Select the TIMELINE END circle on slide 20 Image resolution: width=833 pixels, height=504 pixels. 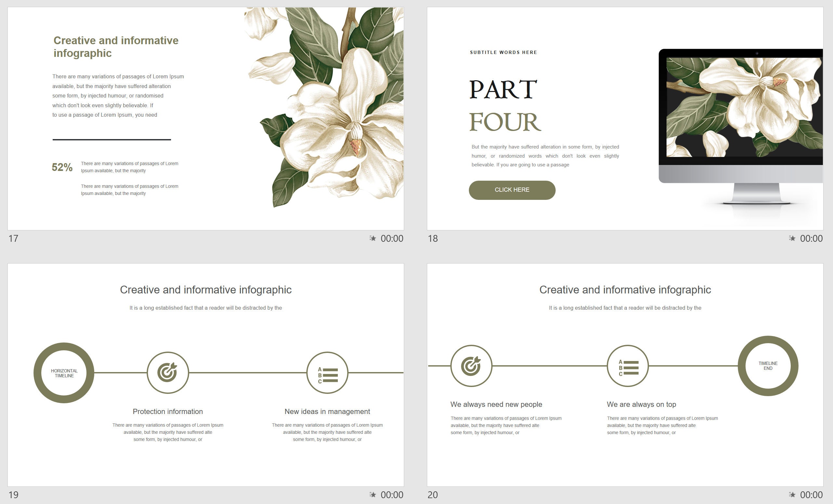(768, 366)
